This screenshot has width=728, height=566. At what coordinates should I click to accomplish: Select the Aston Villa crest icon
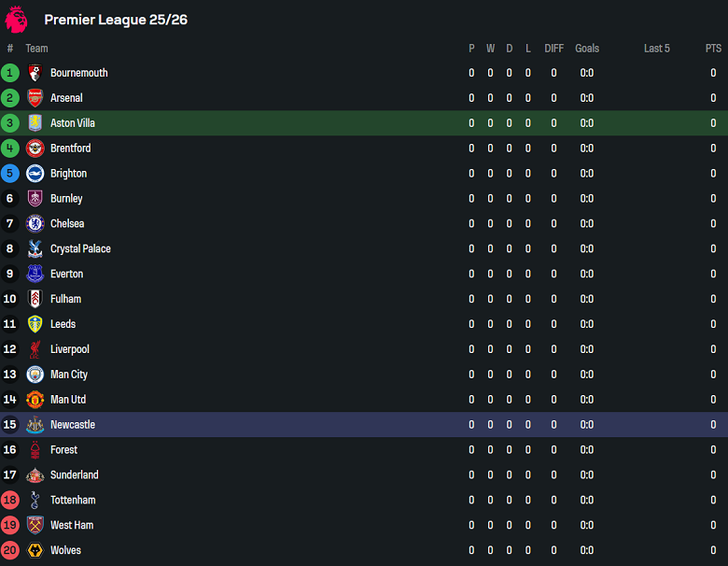tap(35, 123)
